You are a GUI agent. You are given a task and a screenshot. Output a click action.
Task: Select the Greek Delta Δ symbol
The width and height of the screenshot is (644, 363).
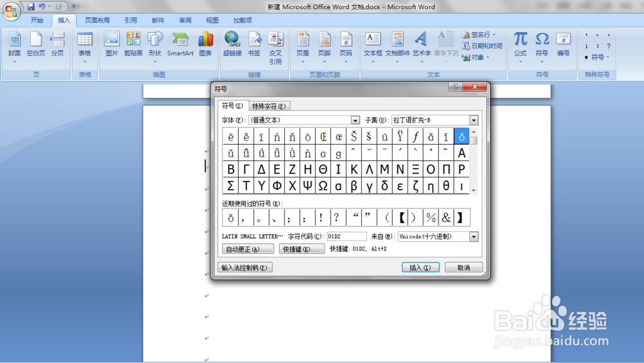(x=261, y=169)
